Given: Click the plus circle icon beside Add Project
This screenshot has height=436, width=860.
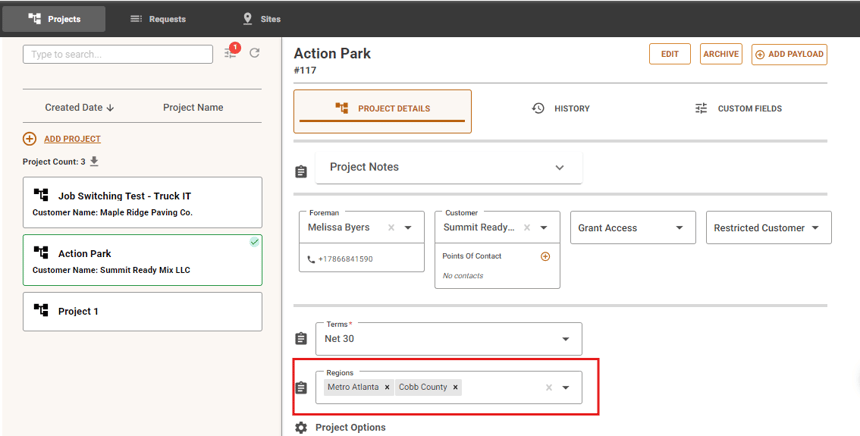Looking at the screenshot, I should tap(30, 139).
